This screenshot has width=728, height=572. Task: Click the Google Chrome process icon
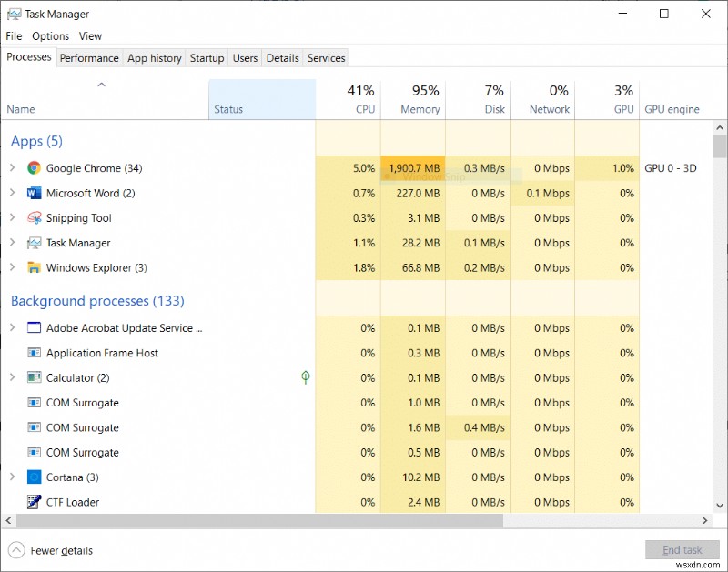[x=35, y=168]
